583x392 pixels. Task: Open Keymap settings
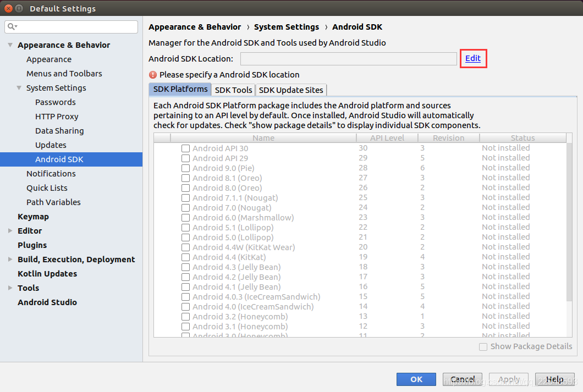pyautogui.click(x=33, y=217)
